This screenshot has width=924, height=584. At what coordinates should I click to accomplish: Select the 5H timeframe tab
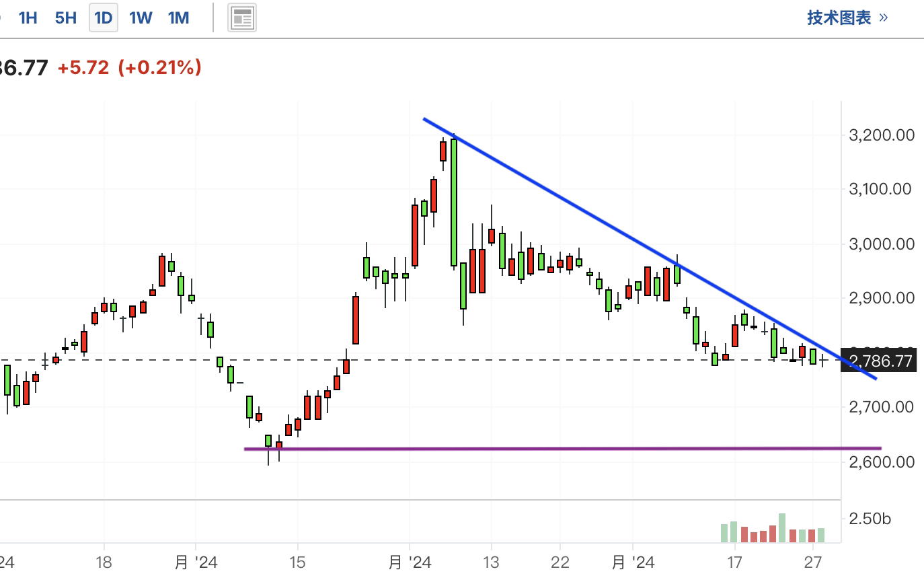66,18
